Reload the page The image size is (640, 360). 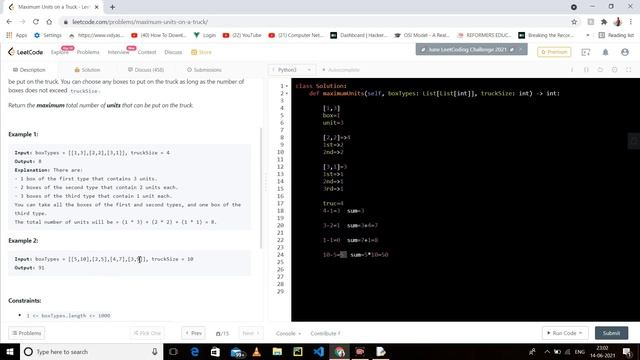coord(36,22)
